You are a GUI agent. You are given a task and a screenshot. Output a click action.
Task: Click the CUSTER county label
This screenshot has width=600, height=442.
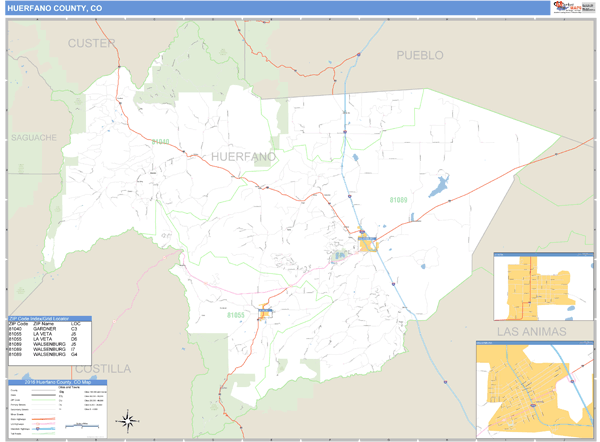(x=91, y=44)
